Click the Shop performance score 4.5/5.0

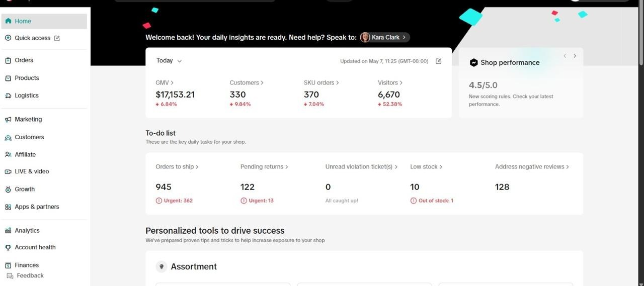tap(483, 85)
